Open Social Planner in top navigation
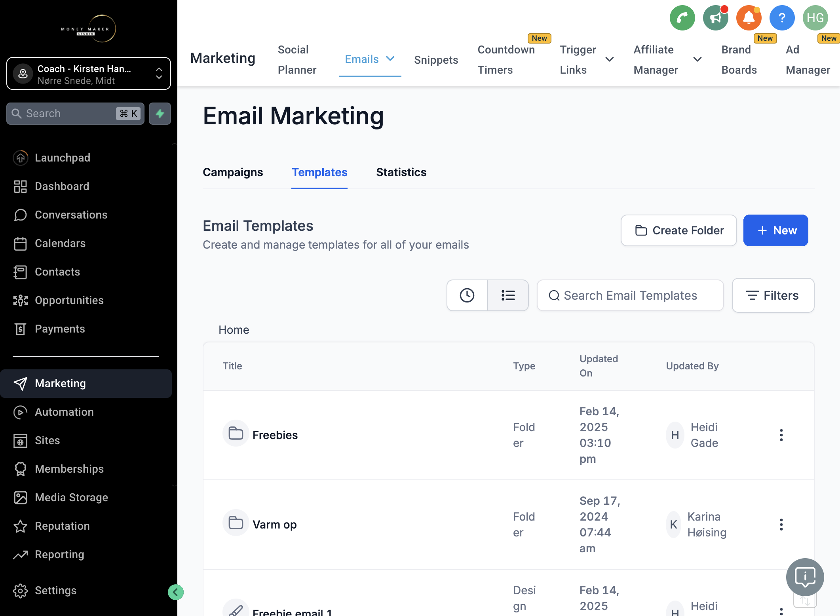The width and height of the screenshot is (840, 616). 297,59
